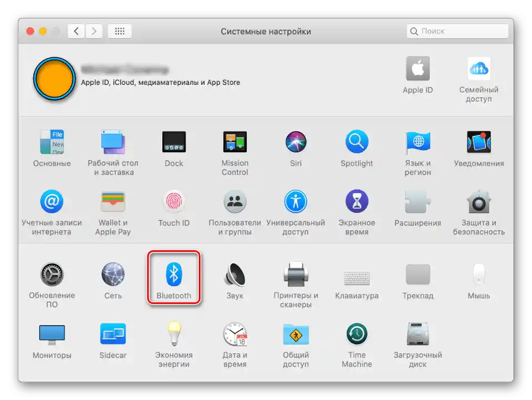The width and height of the screenshot is (532, 400).
Task: Click the orange user account avatar
Action: [x=54, y=79]
